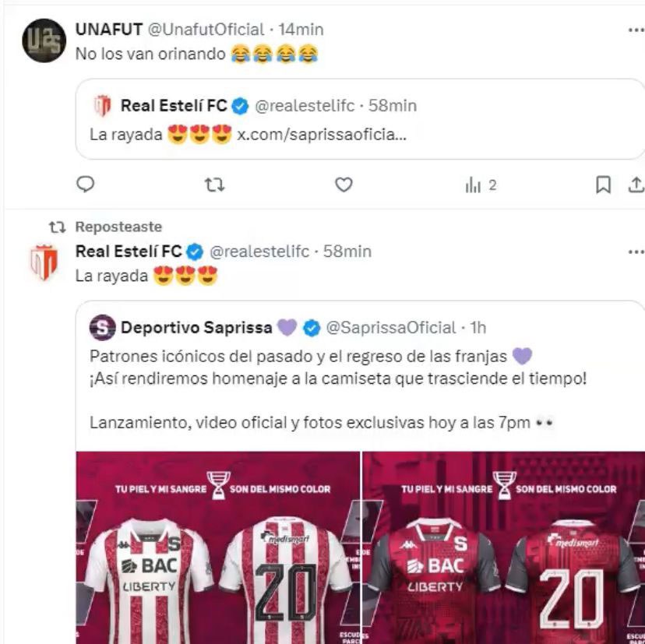Repost the UNAFUT tweet

click(214, 185)
